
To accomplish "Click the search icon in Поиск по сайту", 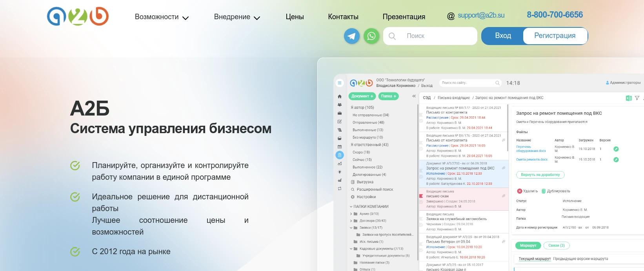I will click(x=497, y=83).
